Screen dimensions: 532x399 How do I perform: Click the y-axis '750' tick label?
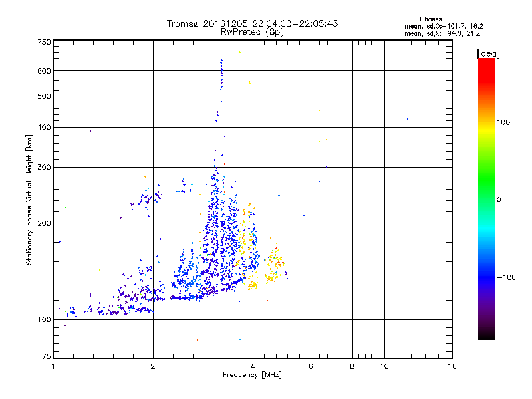click(x=44, y=42)
